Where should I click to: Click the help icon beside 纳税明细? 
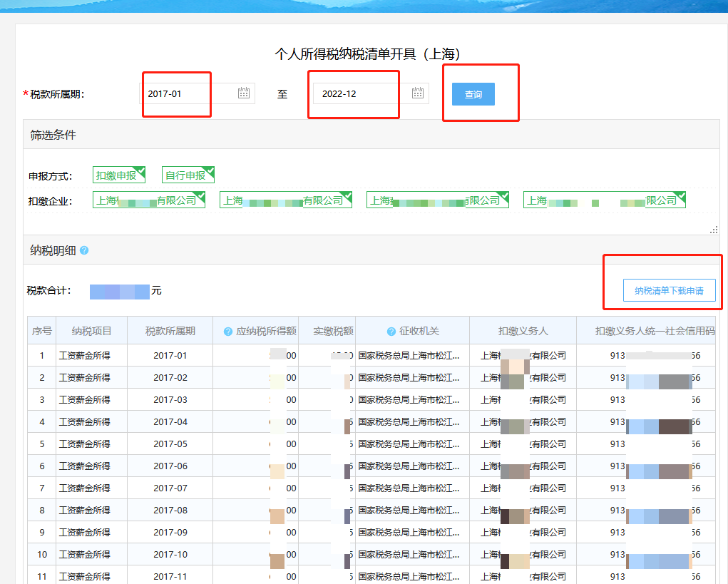click(84, 251)
